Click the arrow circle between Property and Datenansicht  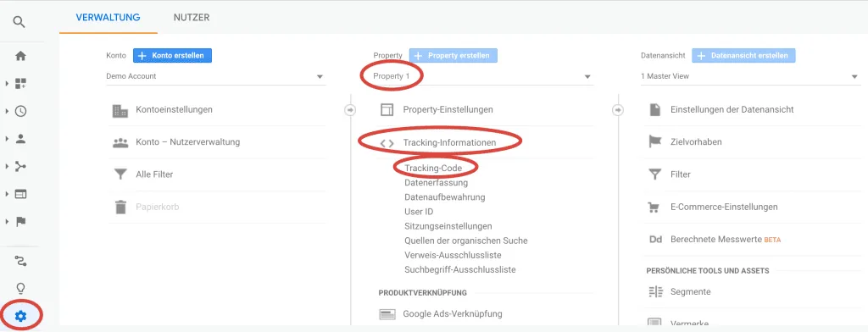coord(618,110)
